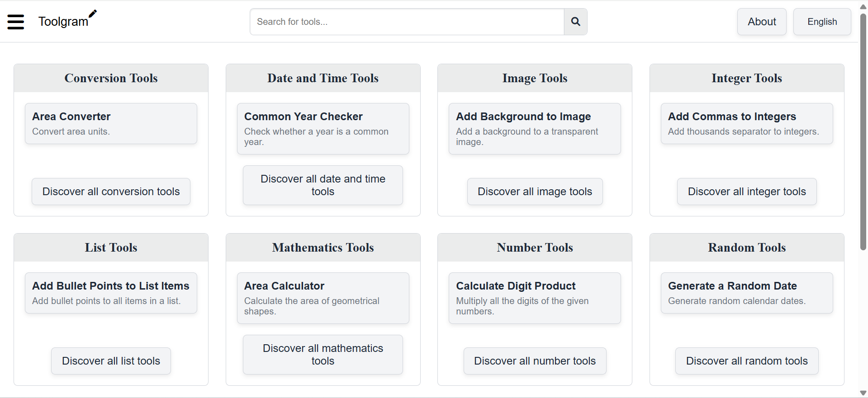This screenshot has height=398, width=868.
Task: Click the Image Tools heading
Action: point(535,78)
